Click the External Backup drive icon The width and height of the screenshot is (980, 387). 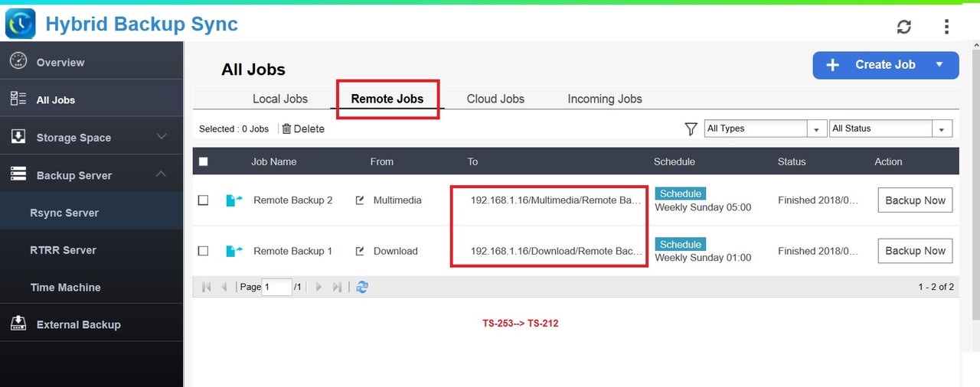point(18,324)
